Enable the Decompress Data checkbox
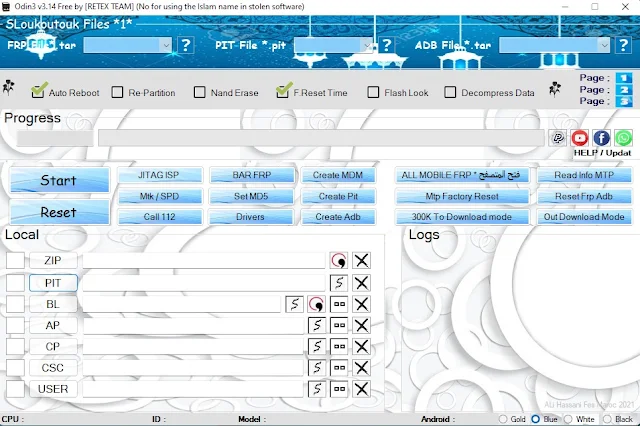Screen dimensions: 640x426 point(450,92)
